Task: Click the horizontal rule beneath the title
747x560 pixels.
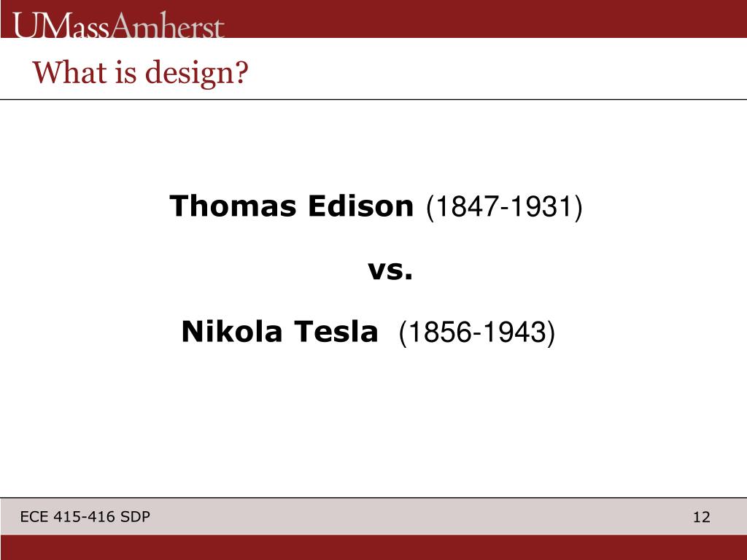Action: [373, 99]
